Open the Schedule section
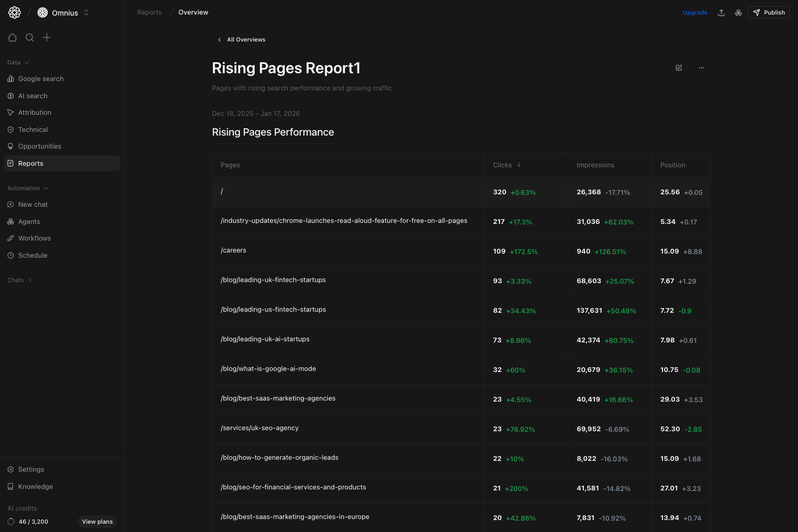Image resolution: width=798 pixels, height=532 pixels. 33,255
